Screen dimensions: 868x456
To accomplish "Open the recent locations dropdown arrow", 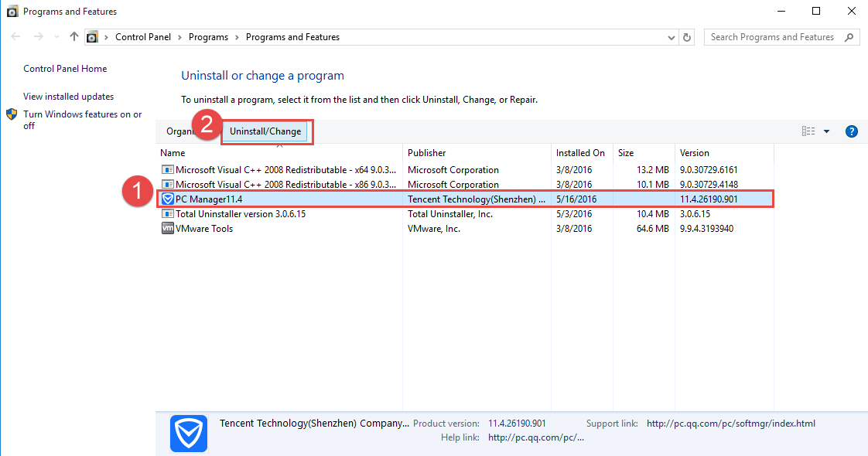I will (56, 37).
